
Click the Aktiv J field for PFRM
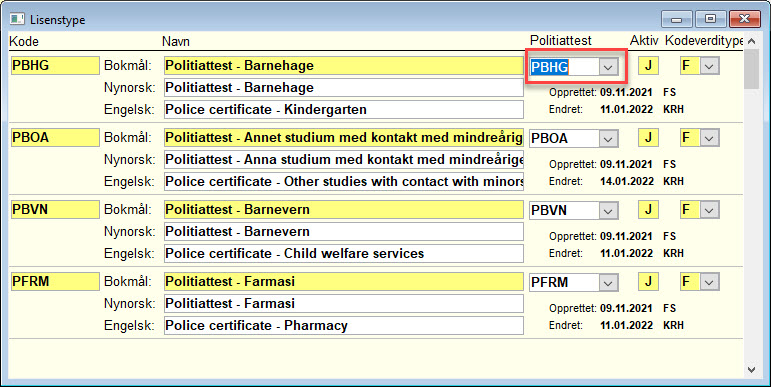[x=648, y=282]
